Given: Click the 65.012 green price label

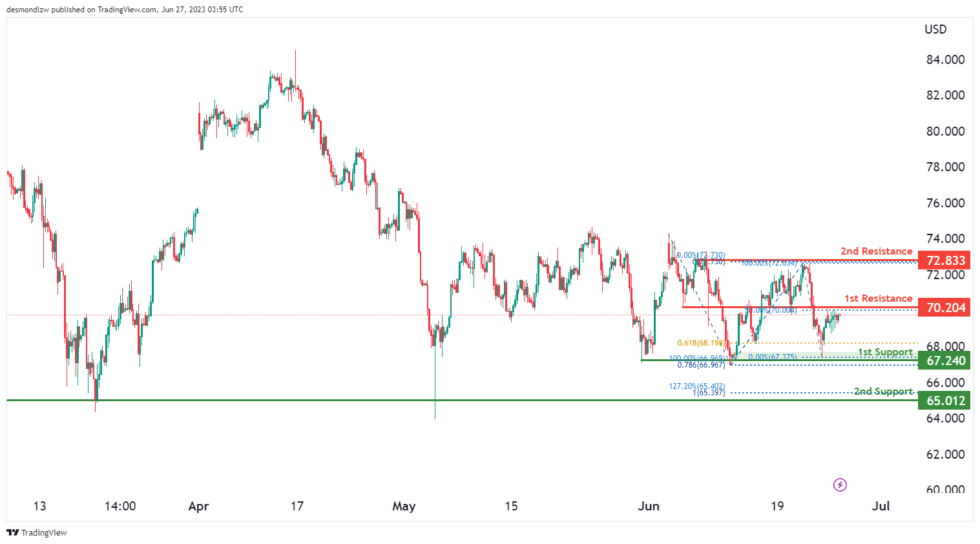Looking at the screenshot, I should point(944,401).
